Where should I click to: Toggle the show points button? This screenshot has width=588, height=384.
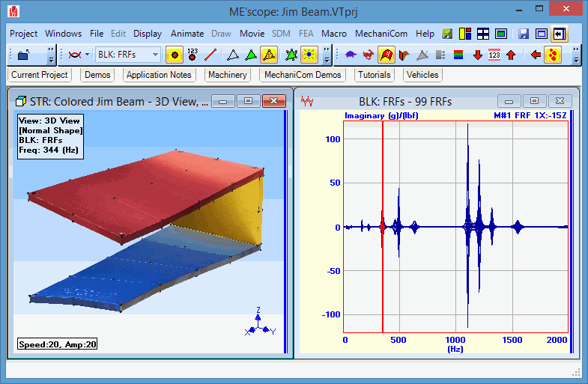click(x=175, y=55)
